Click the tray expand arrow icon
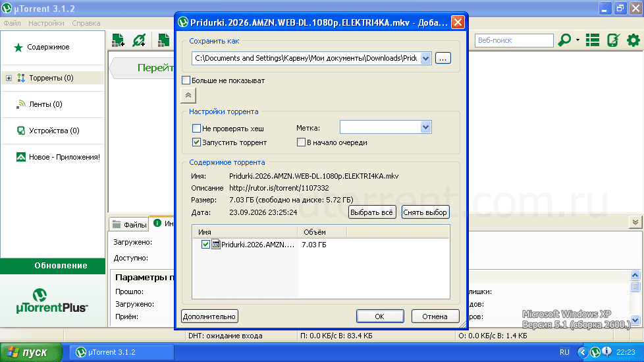The width and height of the screenshot is (644, 362). tap(582, 352)
